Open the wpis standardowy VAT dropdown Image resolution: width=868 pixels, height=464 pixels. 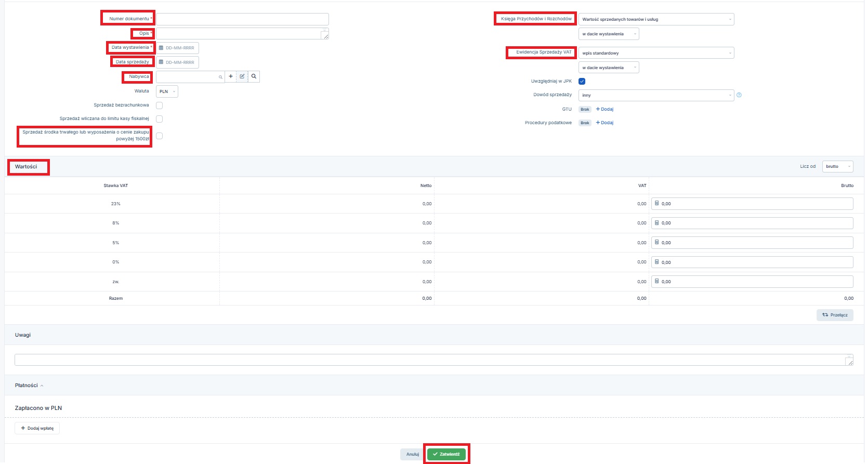pos(656,53)
